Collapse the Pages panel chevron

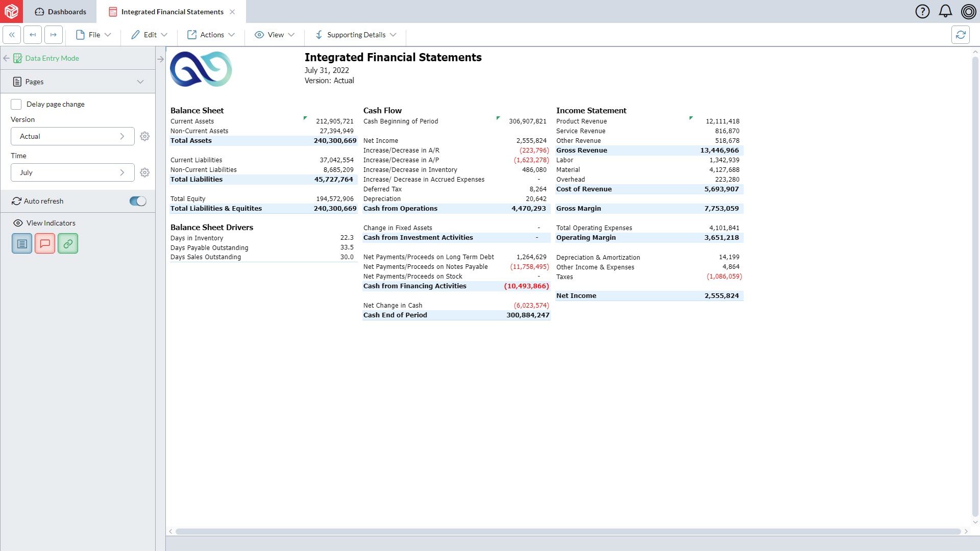(140, 82)
